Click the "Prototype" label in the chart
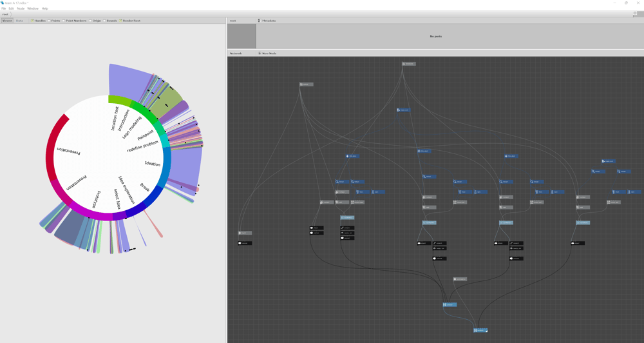 pos(97,199)
